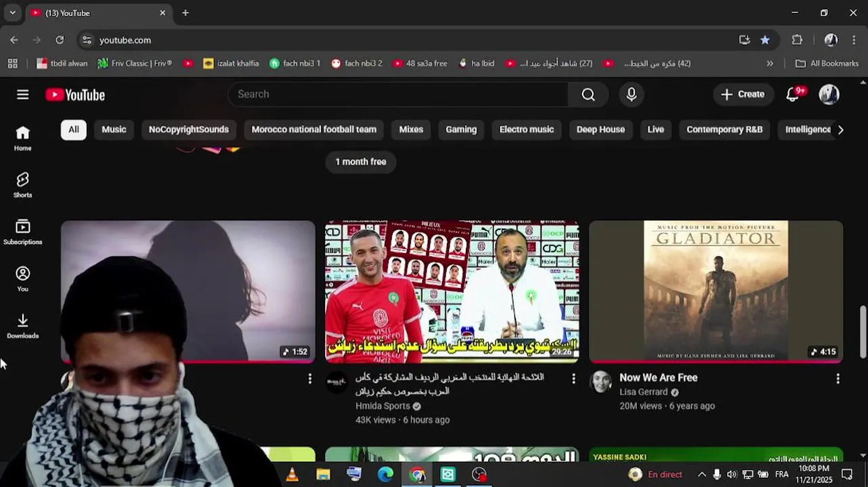Go to Home in the sidebar

coord(23,139)
